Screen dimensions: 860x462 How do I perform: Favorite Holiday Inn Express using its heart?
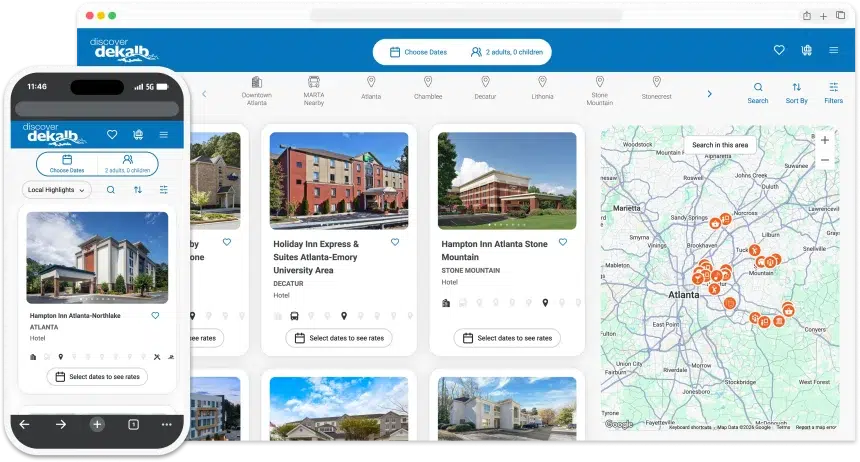click(395, 243)
